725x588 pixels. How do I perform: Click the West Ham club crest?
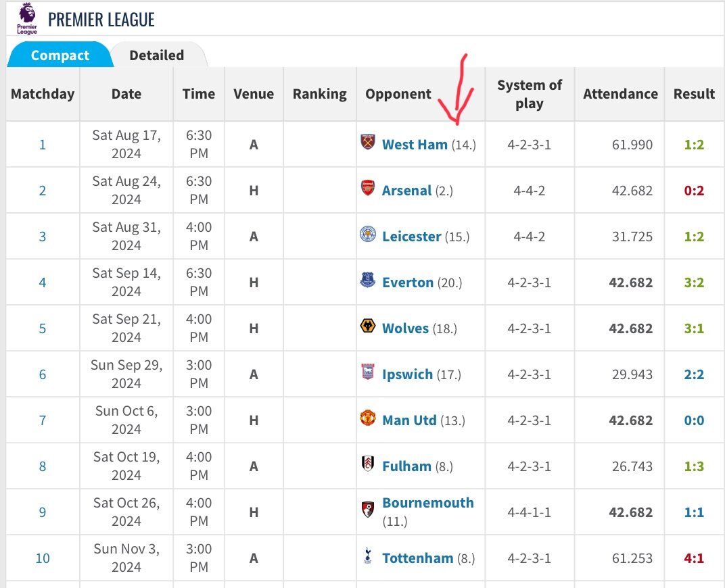click(368, 142)
